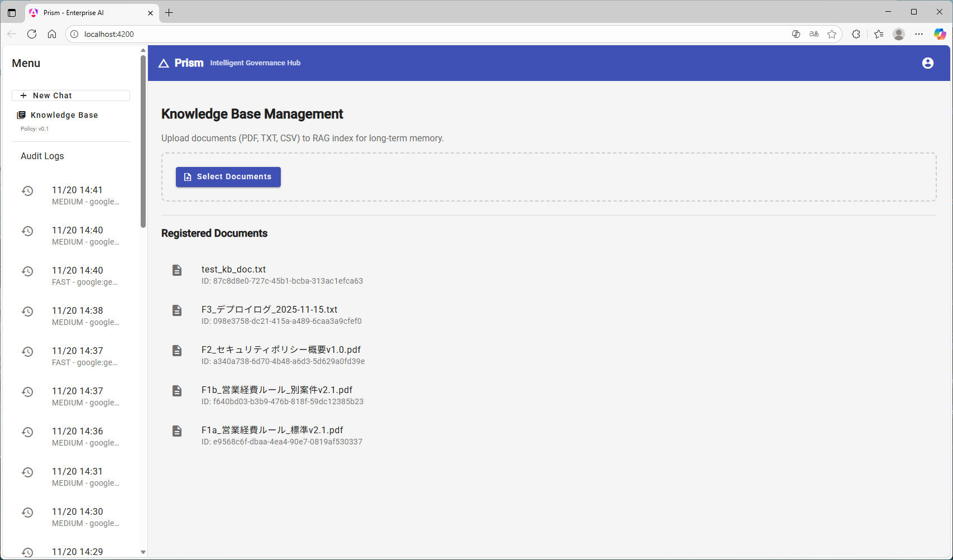953x560 pixels.
Task: Open the Copilot sidebar icon
Action: coord(940,34)
